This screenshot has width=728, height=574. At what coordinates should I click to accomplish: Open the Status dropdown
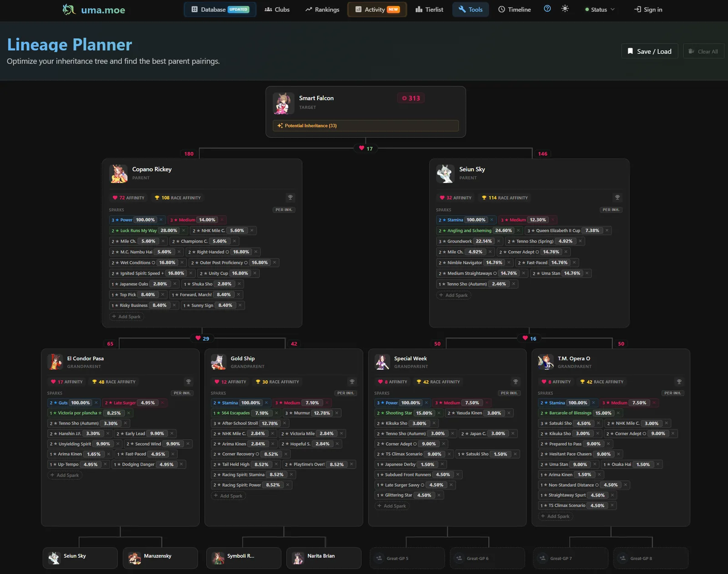[x=600, y=10]
